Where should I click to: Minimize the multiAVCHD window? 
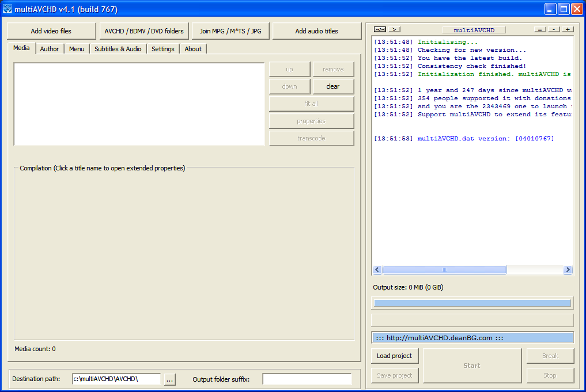pyautogui.click(x=550, y=9)
